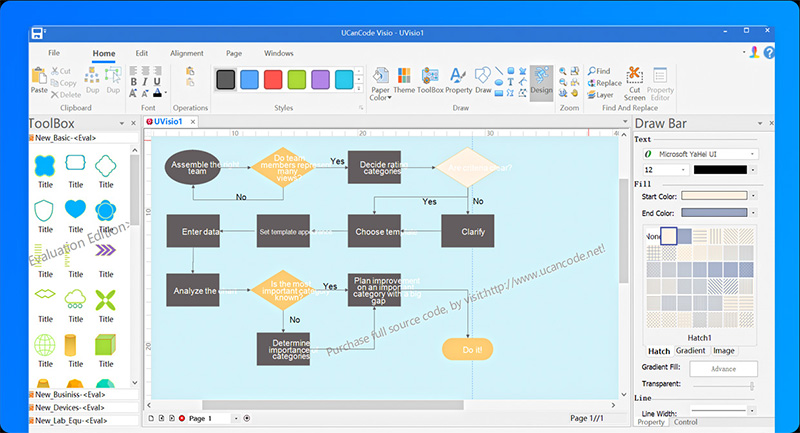Open the Microsoft YaHei UI font dropdown
This screenshot has height=433, width=800.
(x=701, y=154)
